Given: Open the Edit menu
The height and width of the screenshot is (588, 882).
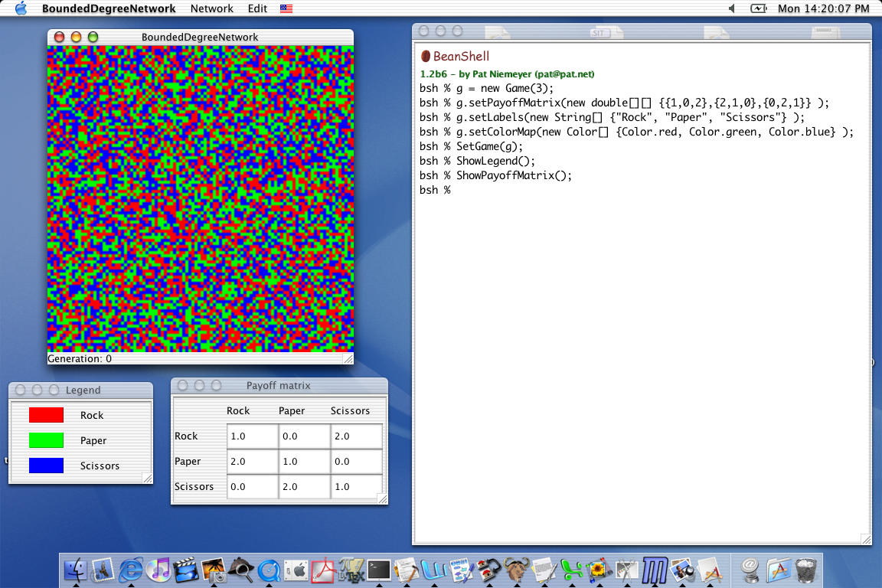Looking at the screenshot, I should pos(257,8).
